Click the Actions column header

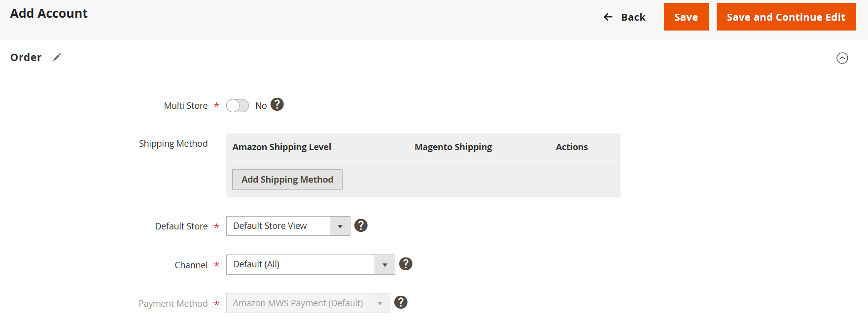[x=571, y=147]
